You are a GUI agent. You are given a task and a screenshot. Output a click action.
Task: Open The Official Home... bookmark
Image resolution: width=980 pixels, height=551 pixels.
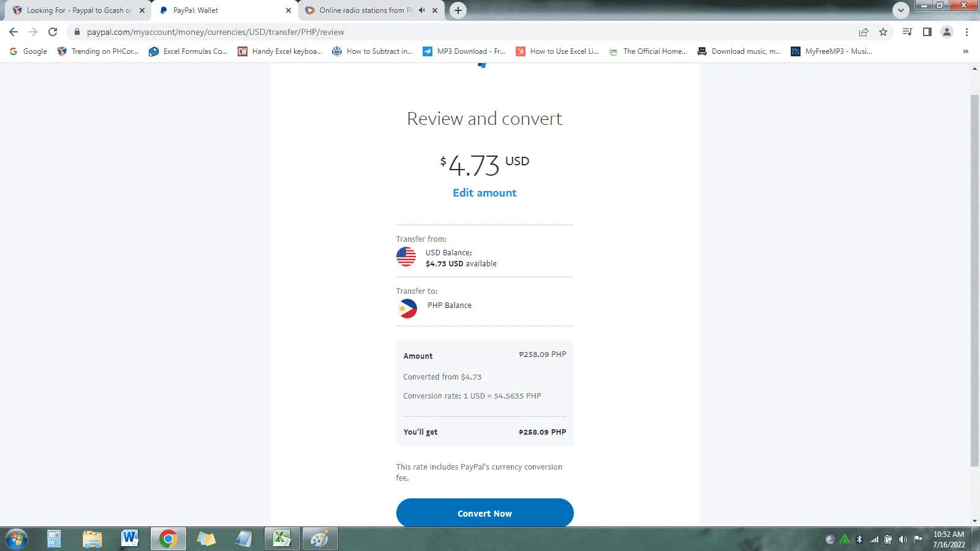click(x=649, y=51)
